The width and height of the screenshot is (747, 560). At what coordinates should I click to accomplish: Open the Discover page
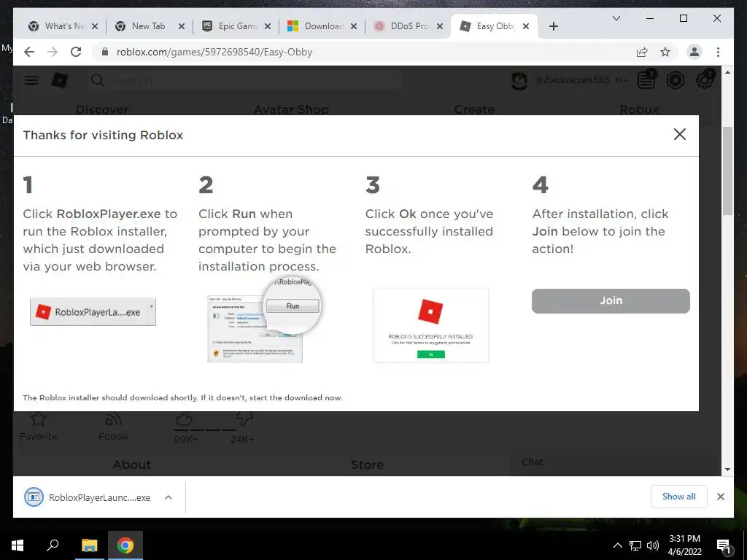pos(102,109)
